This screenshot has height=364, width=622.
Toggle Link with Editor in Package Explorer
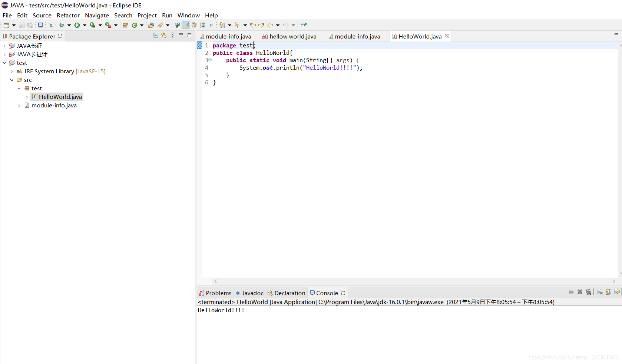pyautogui.click(x=164, y=35)
